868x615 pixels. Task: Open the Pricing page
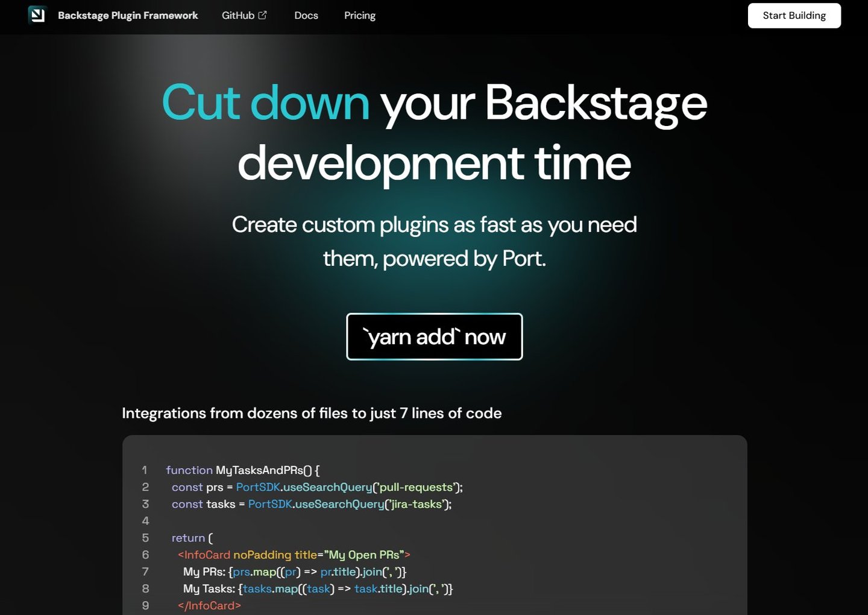tap(360, 15)
